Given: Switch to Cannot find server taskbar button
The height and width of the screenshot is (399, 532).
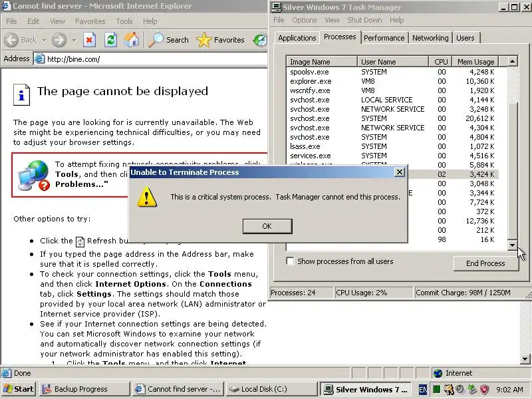Looking at the screenshot, I should point(178,389).
